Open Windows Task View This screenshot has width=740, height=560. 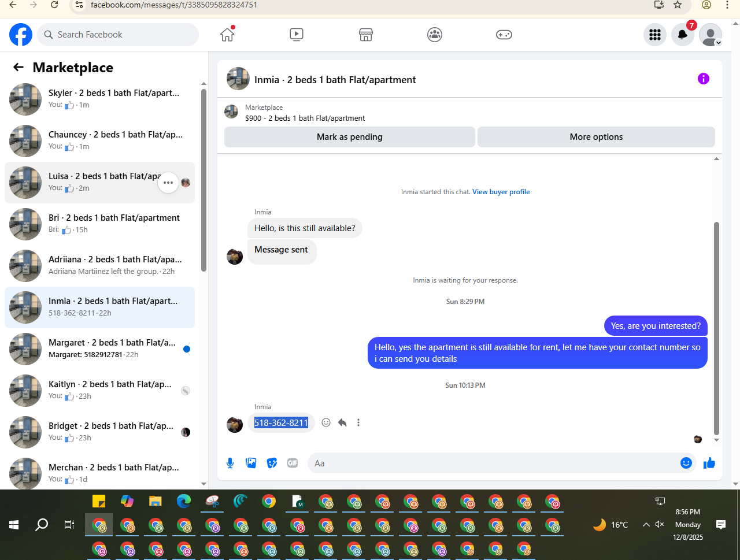pyautogui.click(x=69, y=525)
